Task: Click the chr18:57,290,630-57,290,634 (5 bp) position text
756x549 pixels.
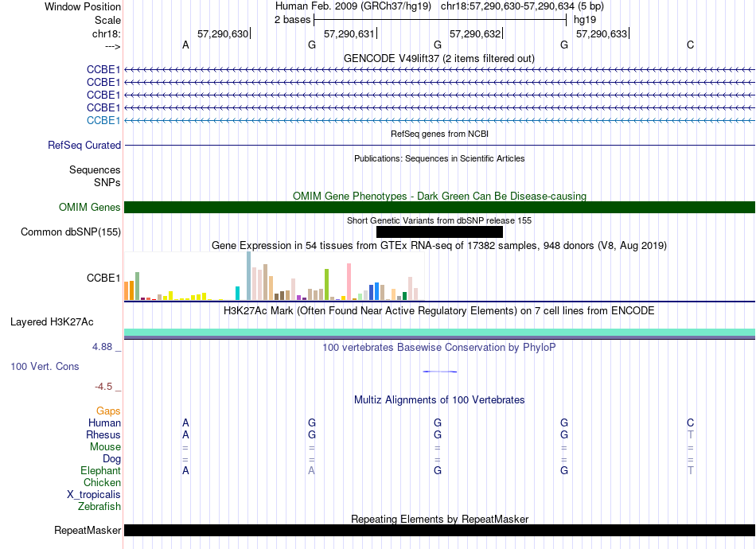Action: tap(522, 6)
